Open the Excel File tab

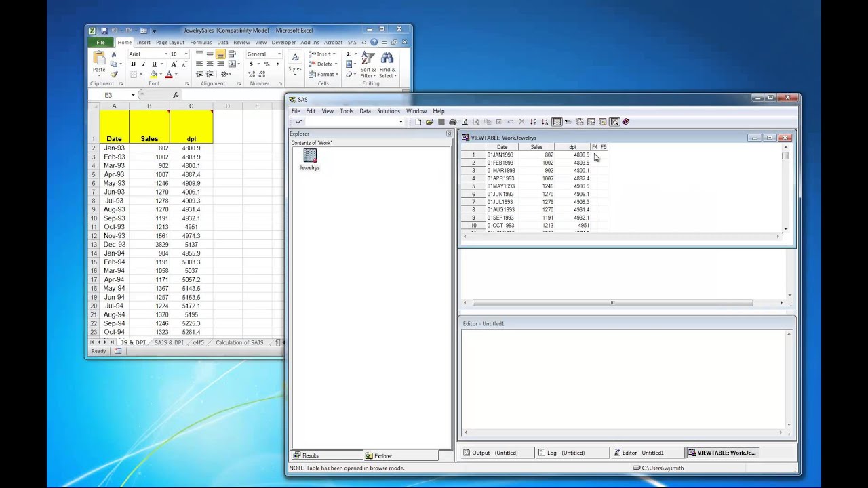click(100, 42)
